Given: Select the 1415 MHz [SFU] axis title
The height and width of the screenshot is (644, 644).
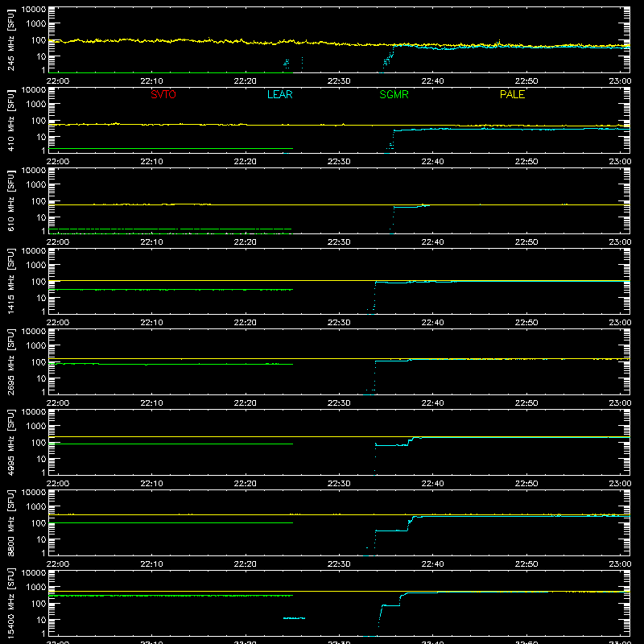Looking at the screenshot, I should [11, 281].
